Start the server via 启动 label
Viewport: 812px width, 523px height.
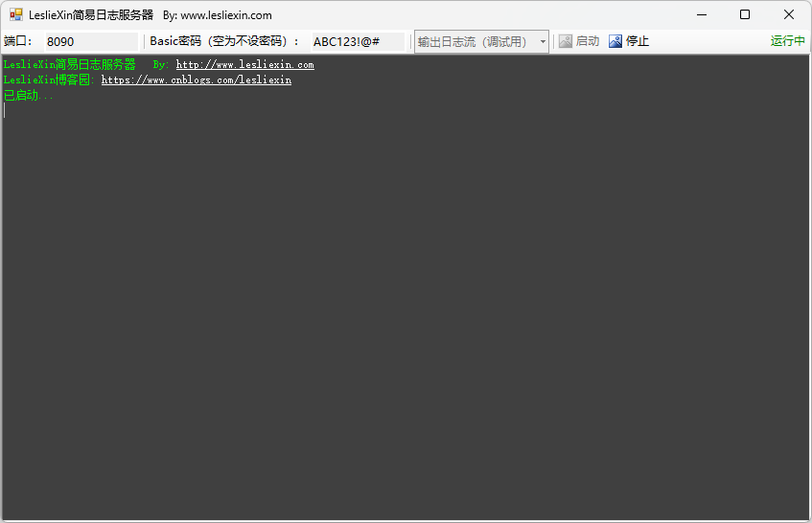coord(588,41)
